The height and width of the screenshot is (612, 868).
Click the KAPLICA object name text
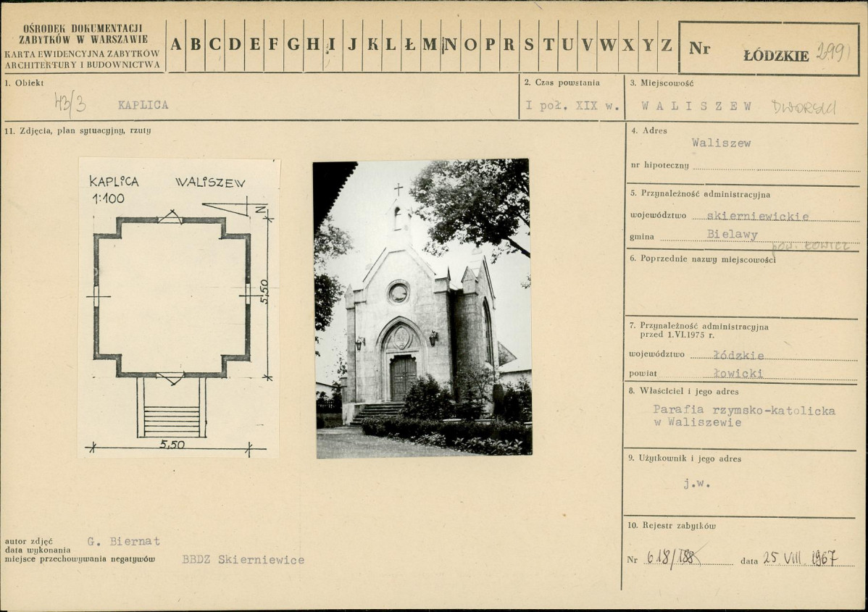click(143, 105)
